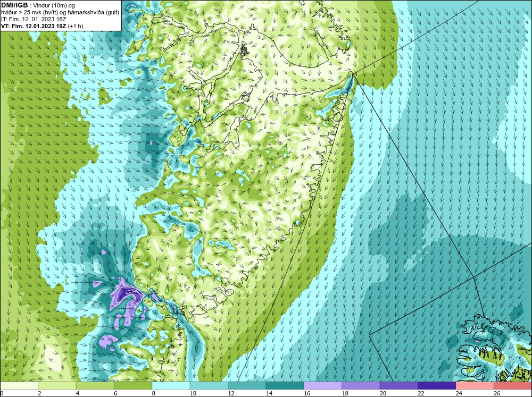This screenshot has height=397, width=532.
Task: Click the 24–26 m/s pink legend swatch
Action: pyautogui.click(x=475, y=385)
